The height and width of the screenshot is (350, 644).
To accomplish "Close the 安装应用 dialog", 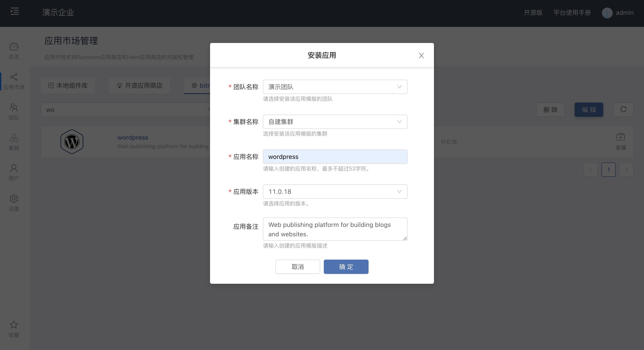I will click(x=421, y=55).
